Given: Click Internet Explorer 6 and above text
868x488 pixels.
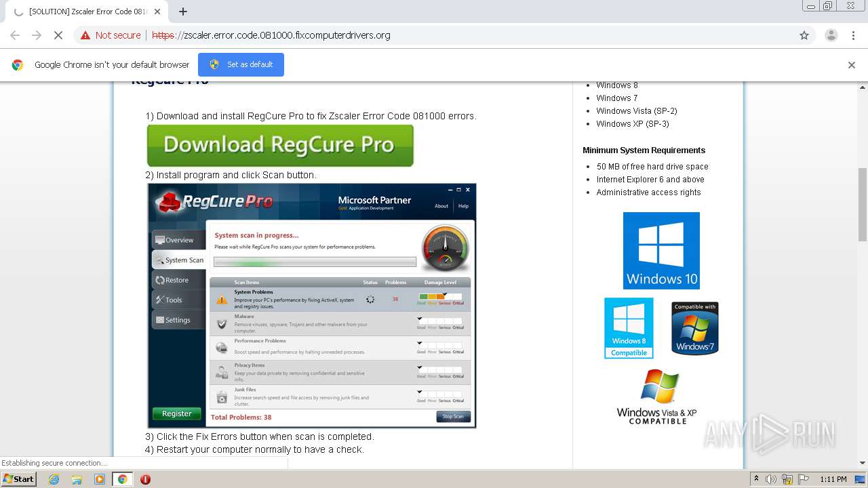Looking at the screenshot, I should pos(650,180).
